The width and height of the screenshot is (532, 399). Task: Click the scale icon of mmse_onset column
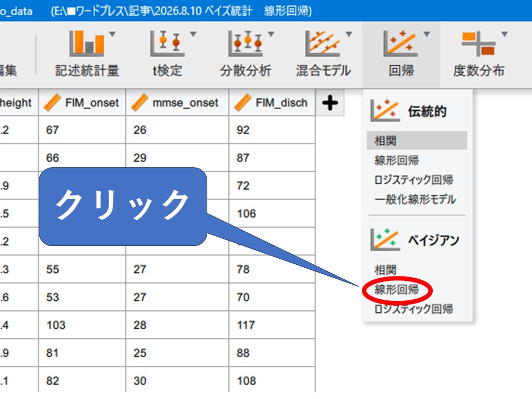coord(140,103)
